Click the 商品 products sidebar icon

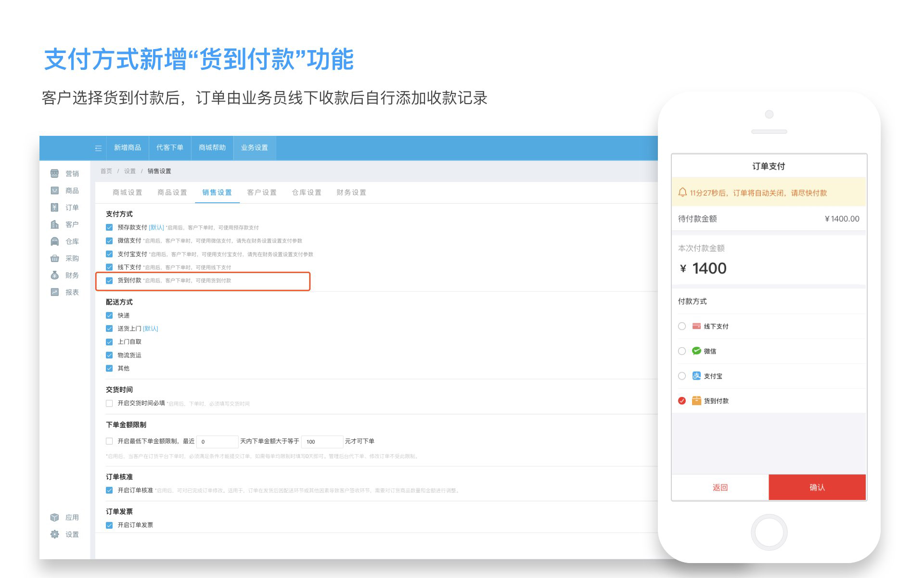click(x=55, y=191)
